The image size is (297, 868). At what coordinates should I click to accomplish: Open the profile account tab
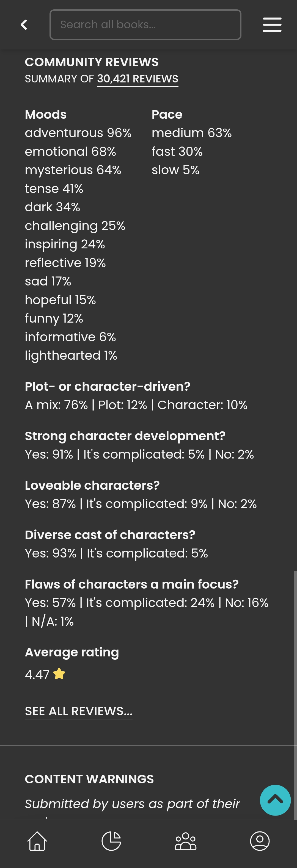click(260, 841)
